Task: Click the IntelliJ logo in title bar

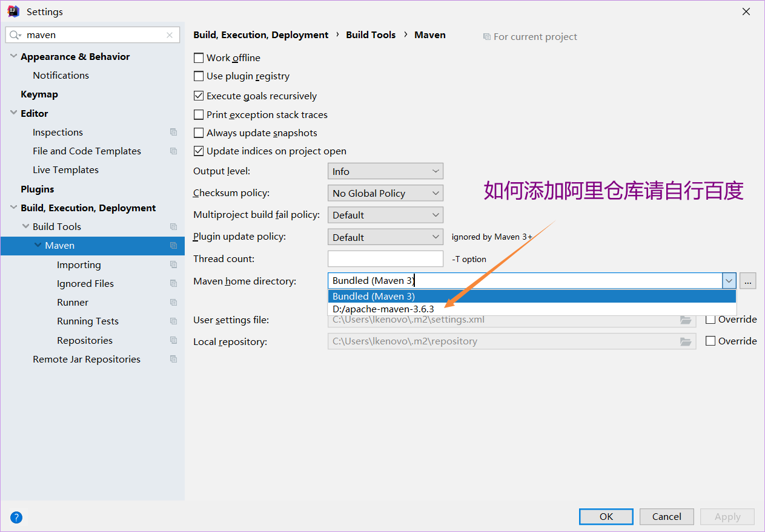Action: tap(13, 11)
